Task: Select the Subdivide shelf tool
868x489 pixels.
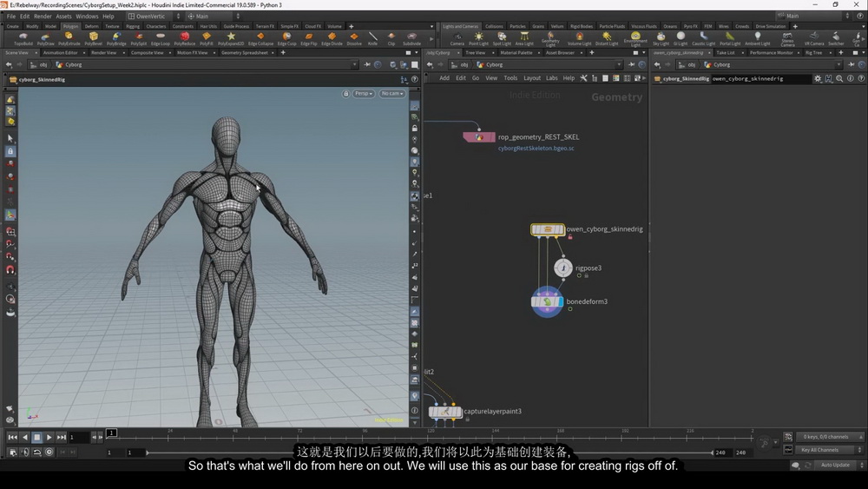Action: (411, 39)
